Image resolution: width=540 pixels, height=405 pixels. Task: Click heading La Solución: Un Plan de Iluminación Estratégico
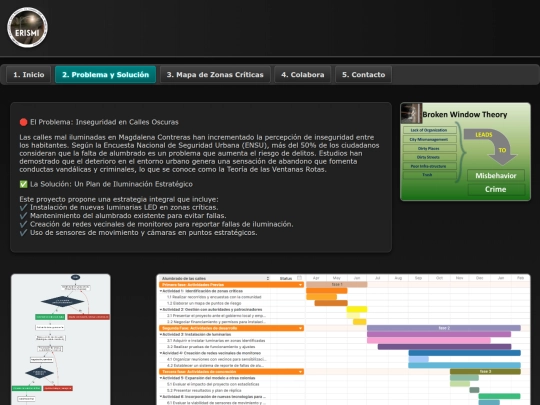click(111, 184)
